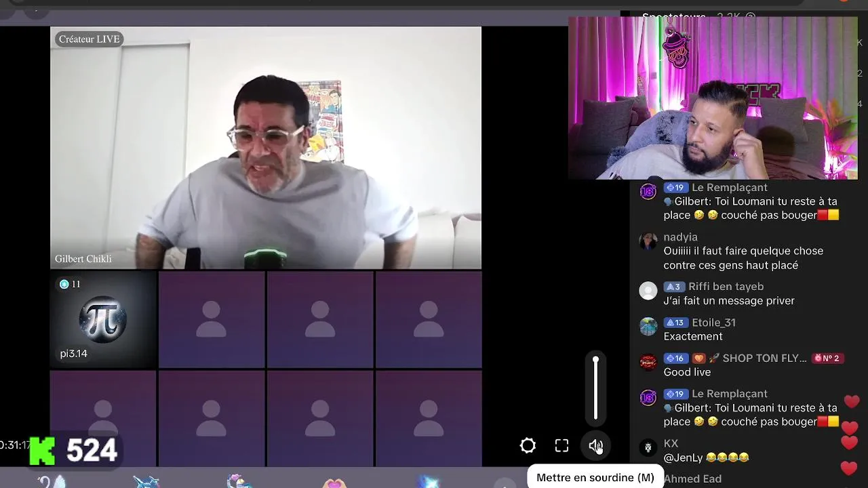Click "J'ai fait un message priver" comment
The width and height of the screenshot is (868, 488).
click(x=729, y=301)
